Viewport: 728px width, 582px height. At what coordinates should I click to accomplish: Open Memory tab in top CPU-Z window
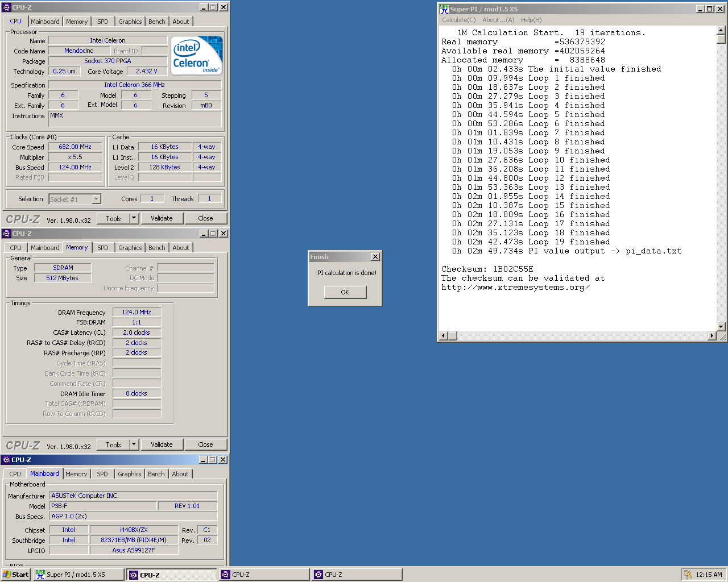point(77,22)
